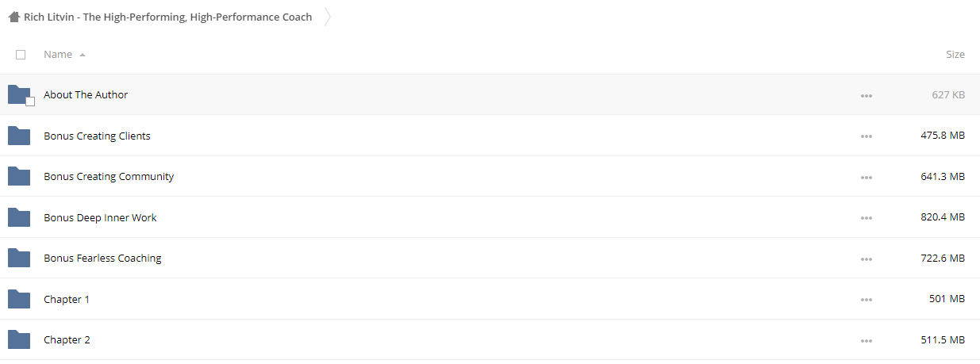The width and height of the screenshot is (980, 364).
Task: Click the Rich Litvin breadcrumb title
Action: [167, 17]
